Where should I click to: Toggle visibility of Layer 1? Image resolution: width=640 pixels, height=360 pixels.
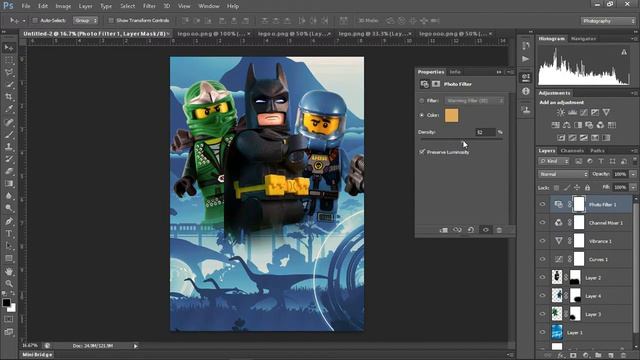(x=542, y=332)
